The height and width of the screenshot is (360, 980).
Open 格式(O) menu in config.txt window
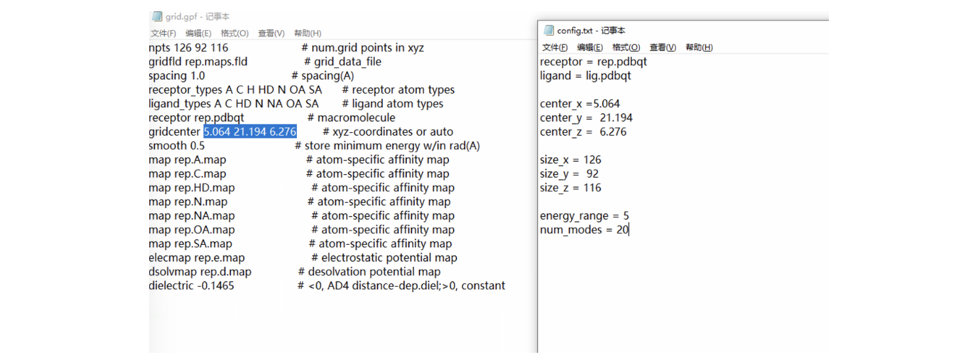[626, 47]
